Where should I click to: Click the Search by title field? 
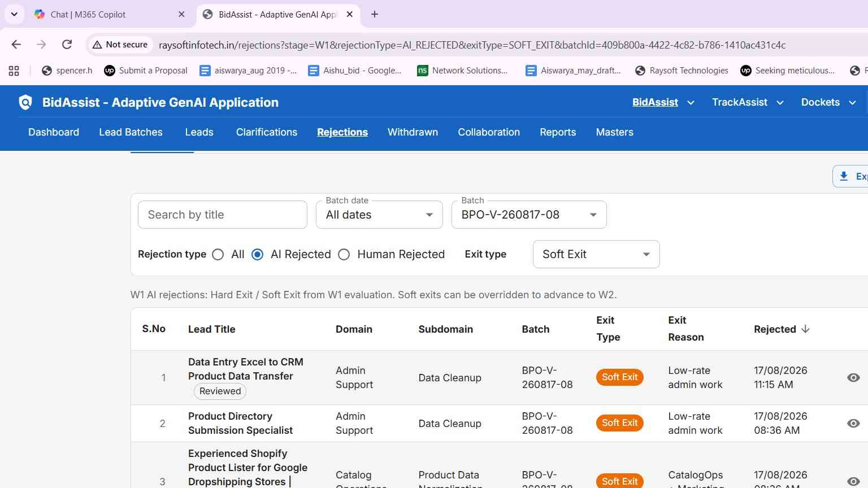(223, 215)
